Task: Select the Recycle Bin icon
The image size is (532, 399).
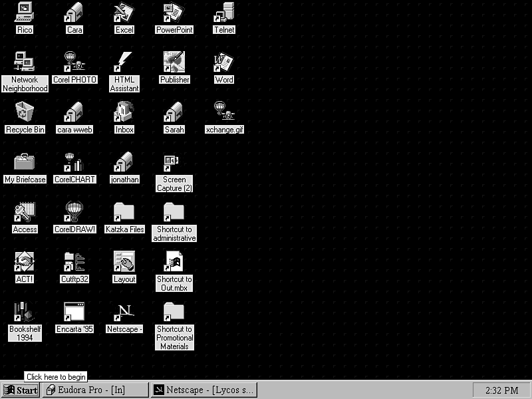Action: pyautogui.click(x=25, y=112)
